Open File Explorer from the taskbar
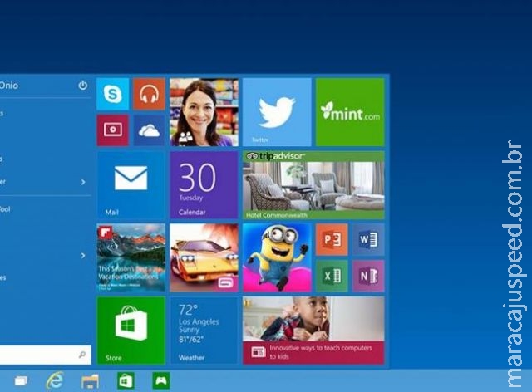The height and width of the screenshot is (392, 532). pyautogui.click(x=90, y=381)
